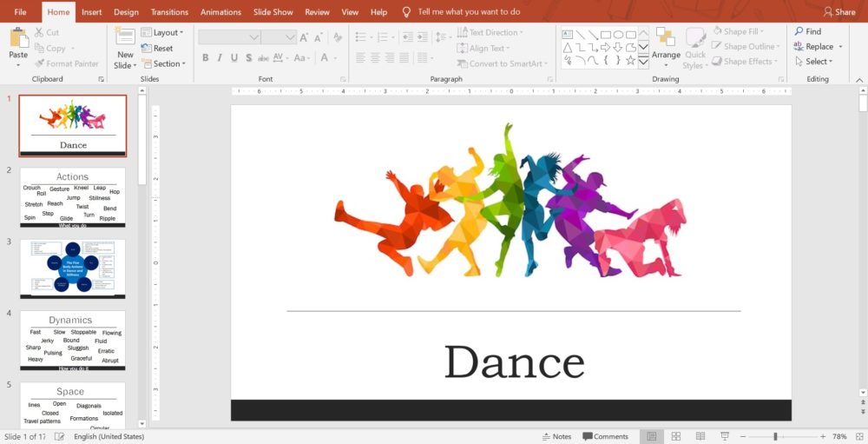The height and width of the screenshot is (444, 868).
Task: Select the star shape in Drawing gallery
Action: coord(630,61)
